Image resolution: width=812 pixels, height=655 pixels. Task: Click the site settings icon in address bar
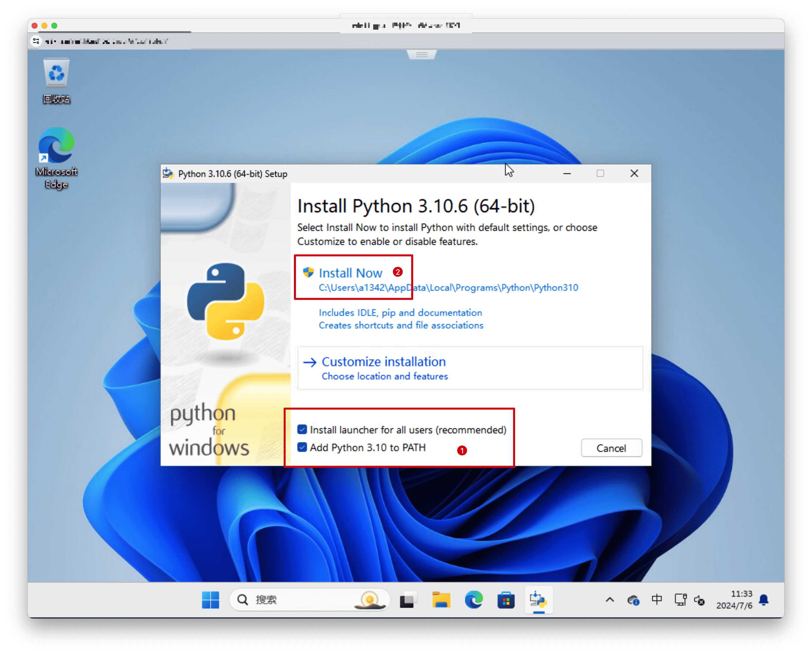click(36, 41)
